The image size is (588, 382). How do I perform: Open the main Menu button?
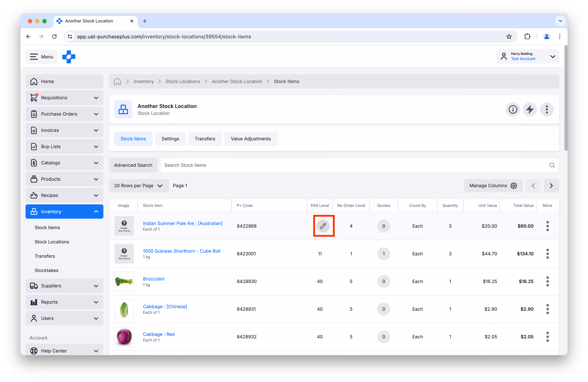coord(41,57)
